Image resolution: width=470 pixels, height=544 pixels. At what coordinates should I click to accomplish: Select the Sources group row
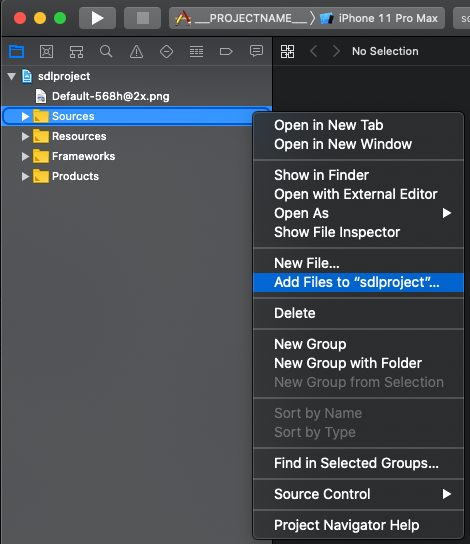click(x=137, y=116)
